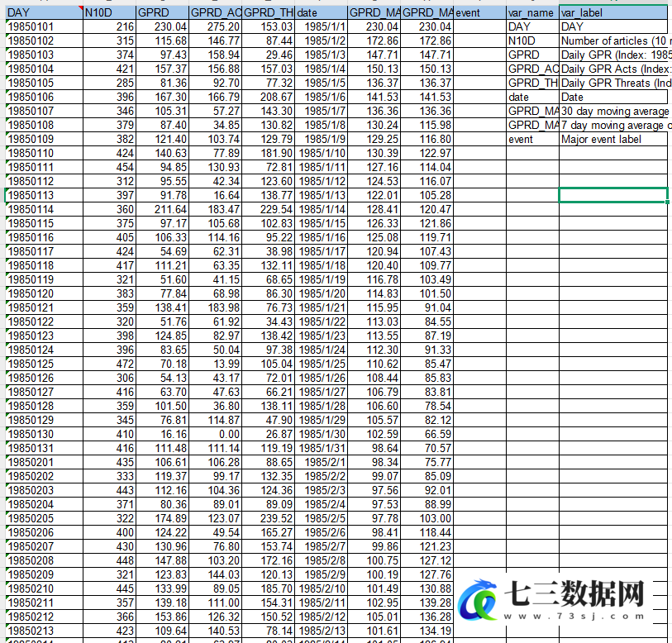The width and height of the screenshot is (672, 643).
Task: Click moving average value 172.86 left column
Action: (374, 40)
